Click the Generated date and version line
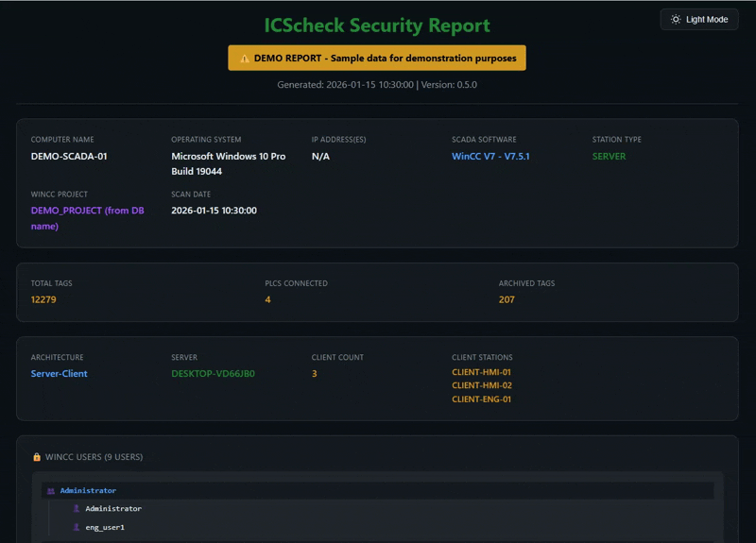Image resolution: width=756 pixels, height=543 pixels. point(377,84)
